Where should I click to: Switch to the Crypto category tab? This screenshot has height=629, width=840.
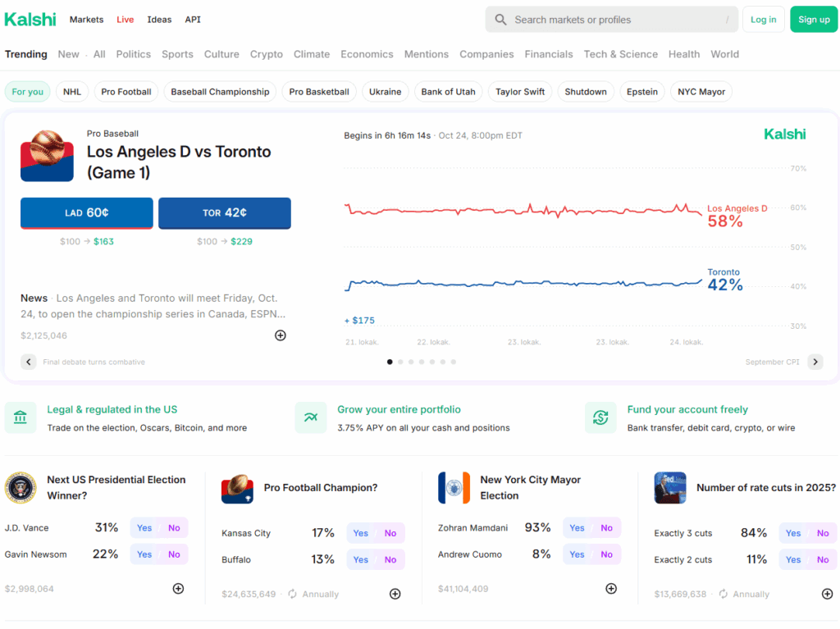(x=266, y=54)
